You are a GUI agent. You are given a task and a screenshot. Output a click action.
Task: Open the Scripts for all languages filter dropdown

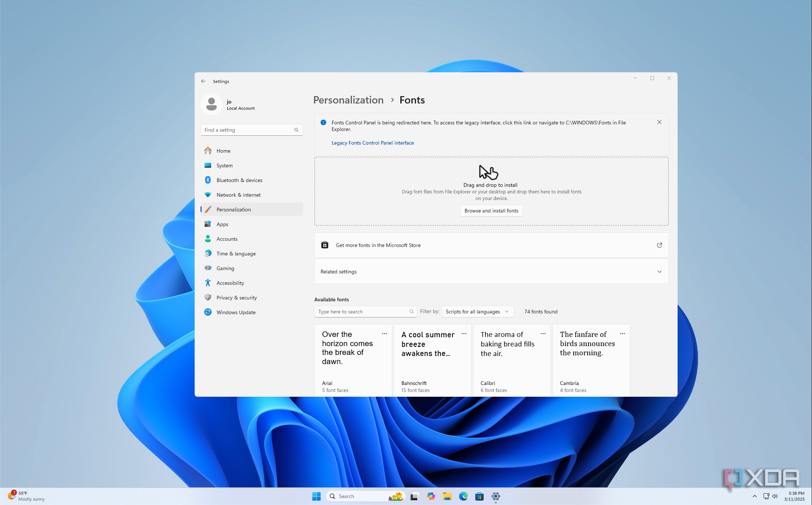tap(477, 312)
